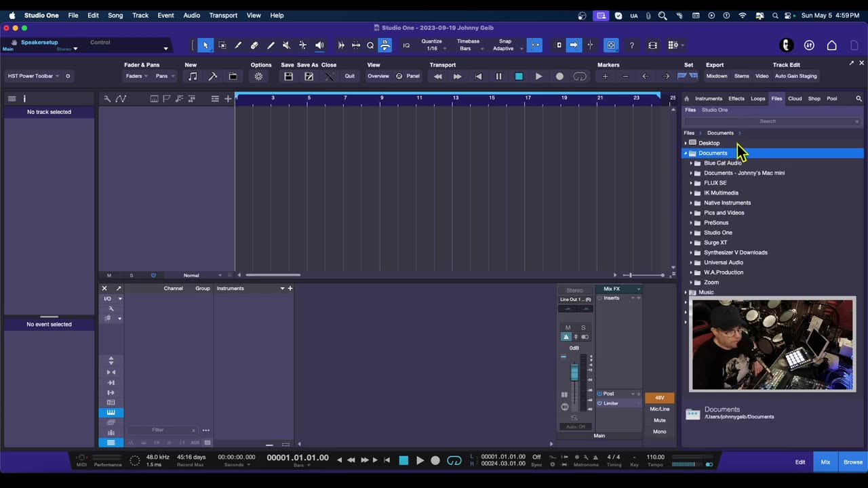Image resolution: width=868 pixels, height=488 pixels.
Task: Open the Snap Adaptive dropdown
Action: pyautogui.click(x=506, y=45)
